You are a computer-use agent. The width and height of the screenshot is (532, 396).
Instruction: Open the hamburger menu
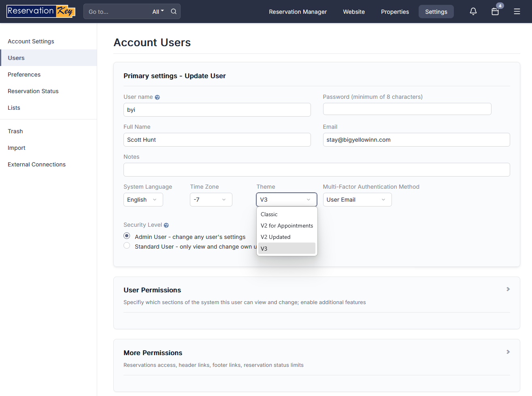click(x=517, y=11)
